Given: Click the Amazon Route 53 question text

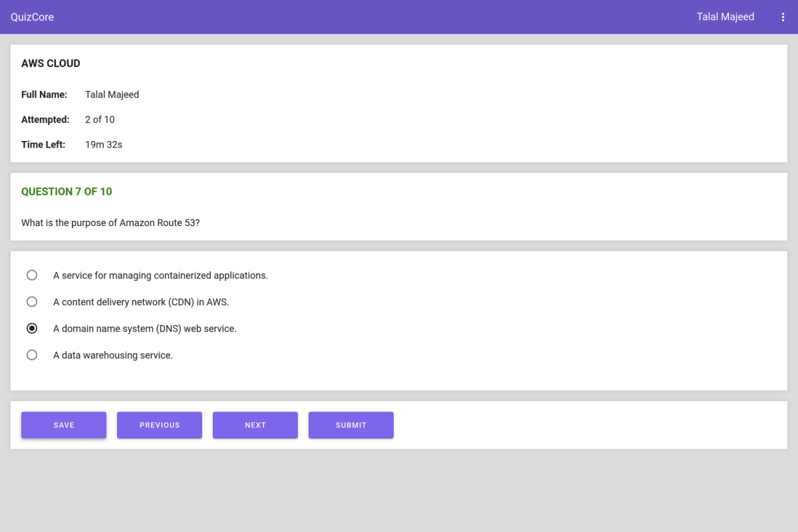Looking at the screenshot, I should 110,223.
